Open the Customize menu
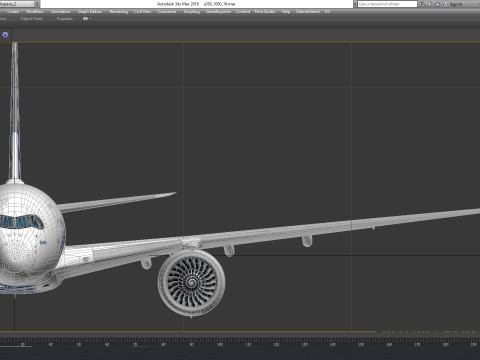Viewport: 480px width, 360px height. (x=167, y=12)
